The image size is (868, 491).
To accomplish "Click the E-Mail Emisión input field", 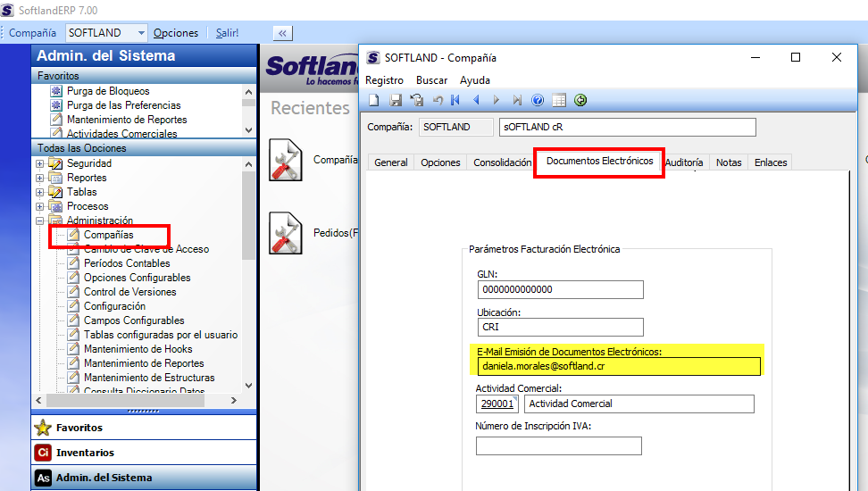I will (x=619, y=366).
